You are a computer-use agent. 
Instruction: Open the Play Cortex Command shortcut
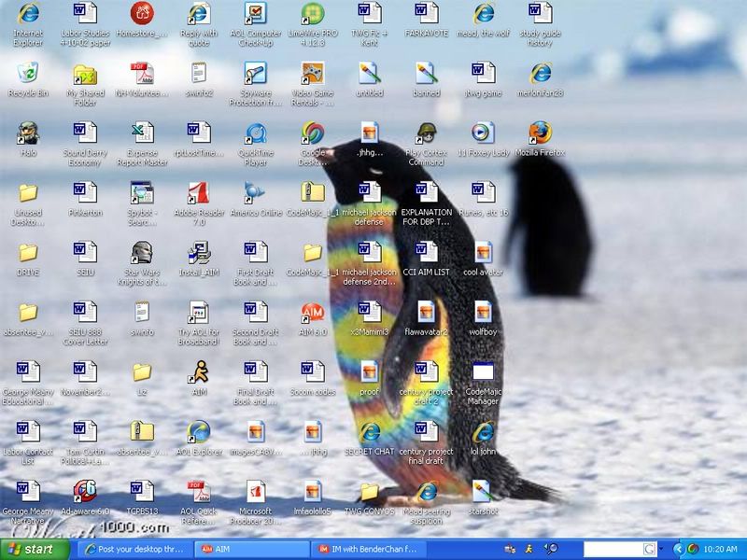426,133
